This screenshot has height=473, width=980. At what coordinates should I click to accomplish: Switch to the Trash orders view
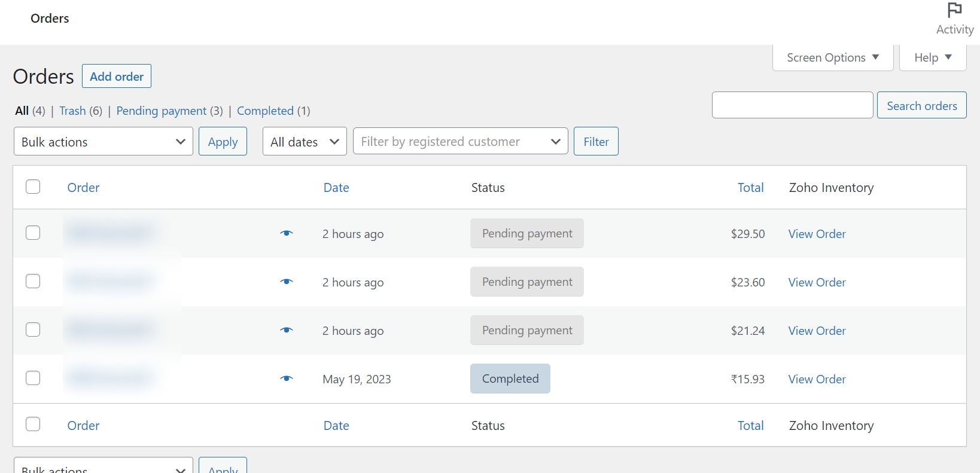pyautogui.click(x=72, y=111)
